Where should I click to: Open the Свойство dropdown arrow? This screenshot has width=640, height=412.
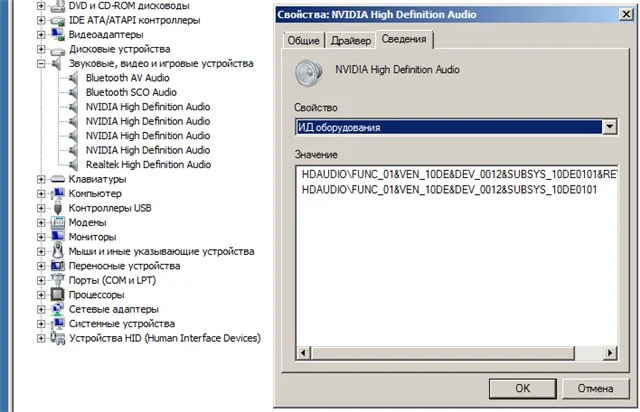(609, 127)
